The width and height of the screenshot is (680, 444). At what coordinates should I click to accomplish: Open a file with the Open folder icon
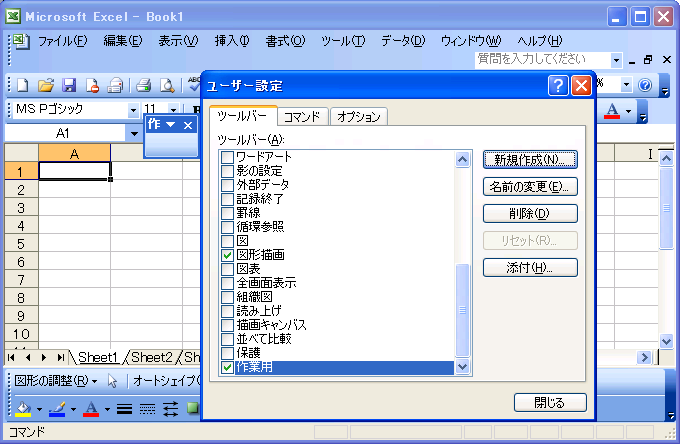point(46,85)
